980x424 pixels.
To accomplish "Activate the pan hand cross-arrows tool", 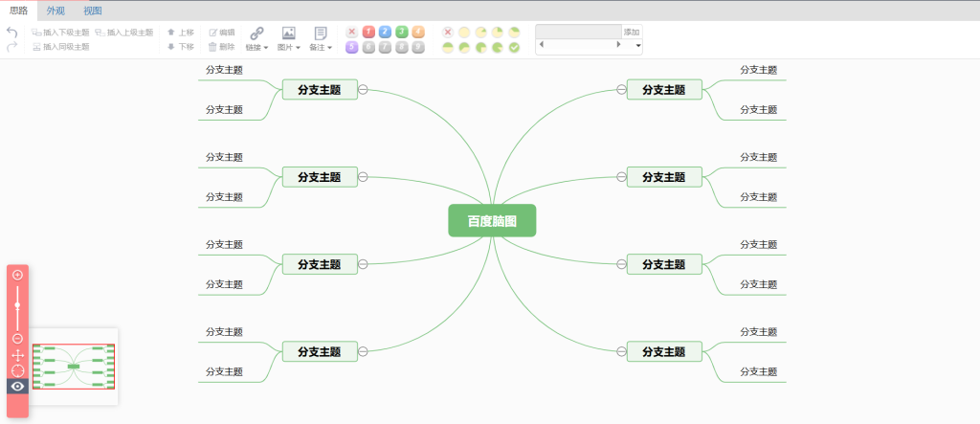I will pos(17,356).
